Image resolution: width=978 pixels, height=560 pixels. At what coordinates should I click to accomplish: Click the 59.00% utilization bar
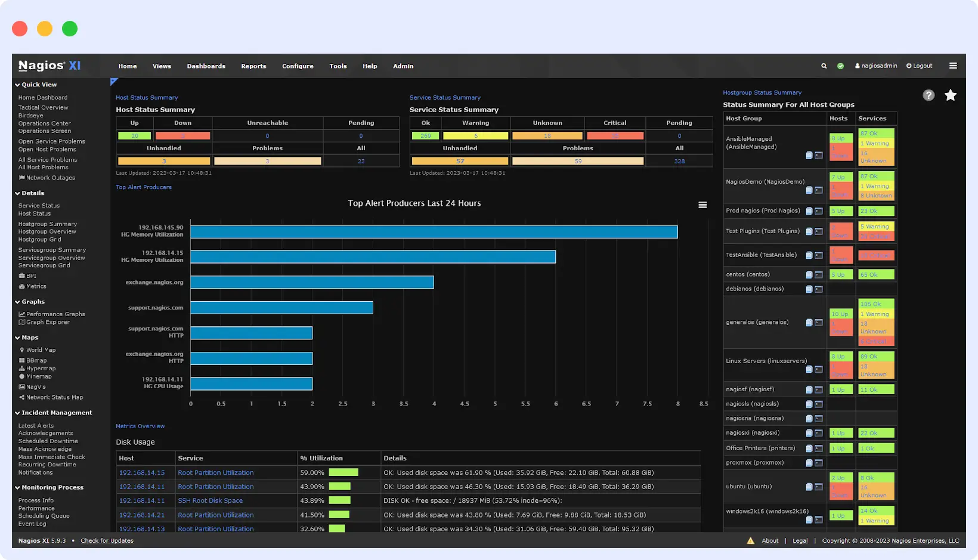343,472
